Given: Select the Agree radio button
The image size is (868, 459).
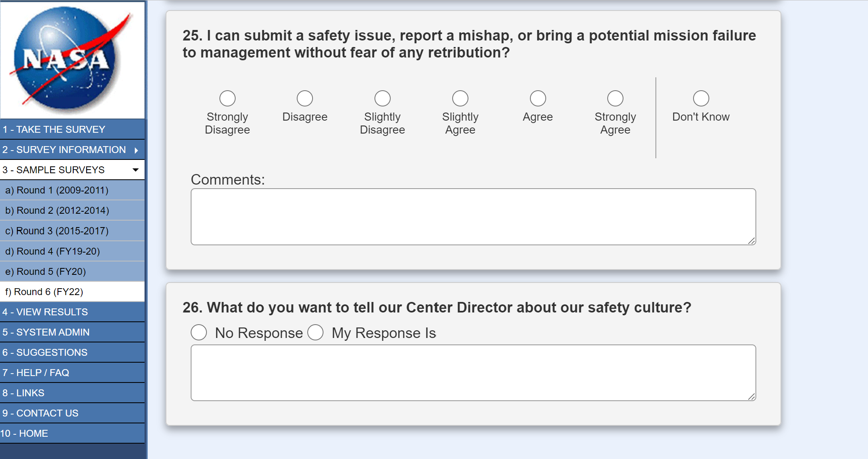Looking at the screenshot, I should click(538, 98).
